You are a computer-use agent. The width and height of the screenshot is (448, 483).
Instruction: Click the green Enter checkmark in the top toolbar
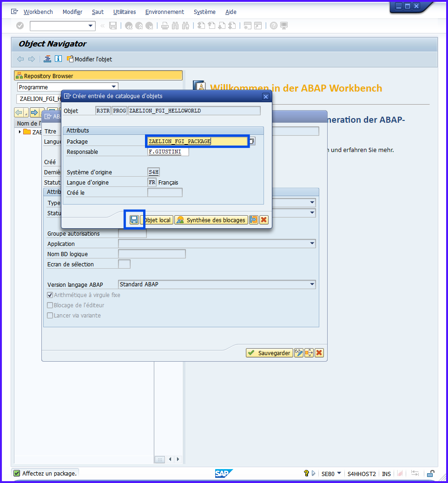click(20, 26)
